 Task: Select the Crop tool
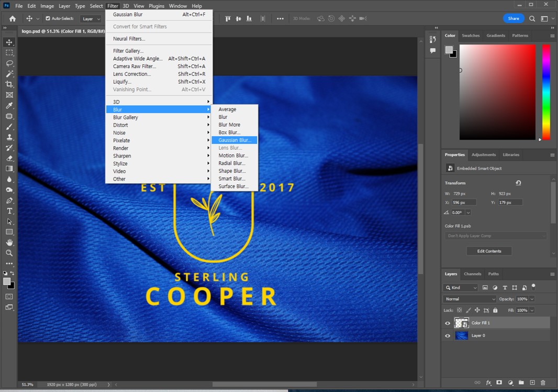[9, 84]
